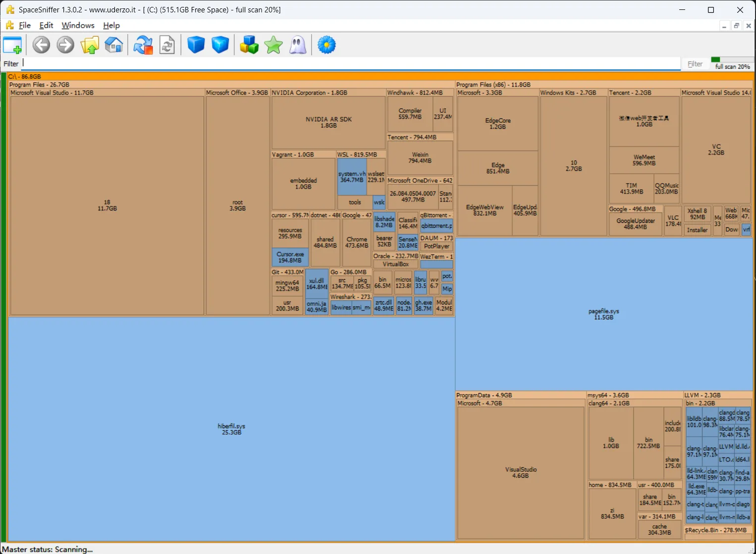Open the Windows menu
The image size is (756, 554).
click(x=78, y=25)
